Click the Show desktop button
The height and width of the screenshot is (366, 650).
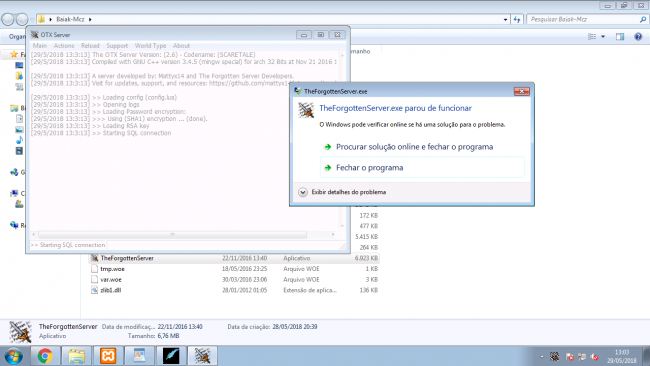646,356
